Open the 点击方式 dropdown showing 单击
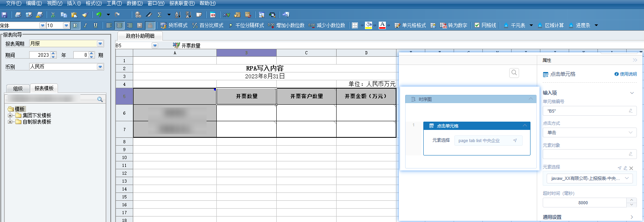Screen dimensions: 644x222 (589, 133)
